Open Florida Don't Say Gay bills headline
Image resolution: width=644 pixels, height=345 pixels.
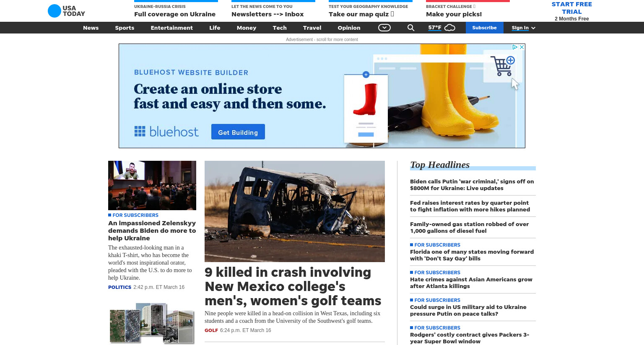click(x=472, y=255)
